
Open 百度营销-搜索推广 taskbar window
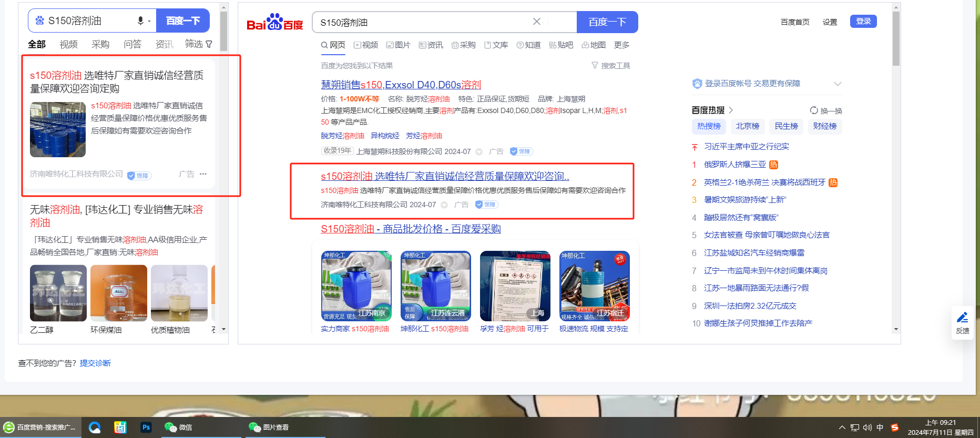pos(40,427)
